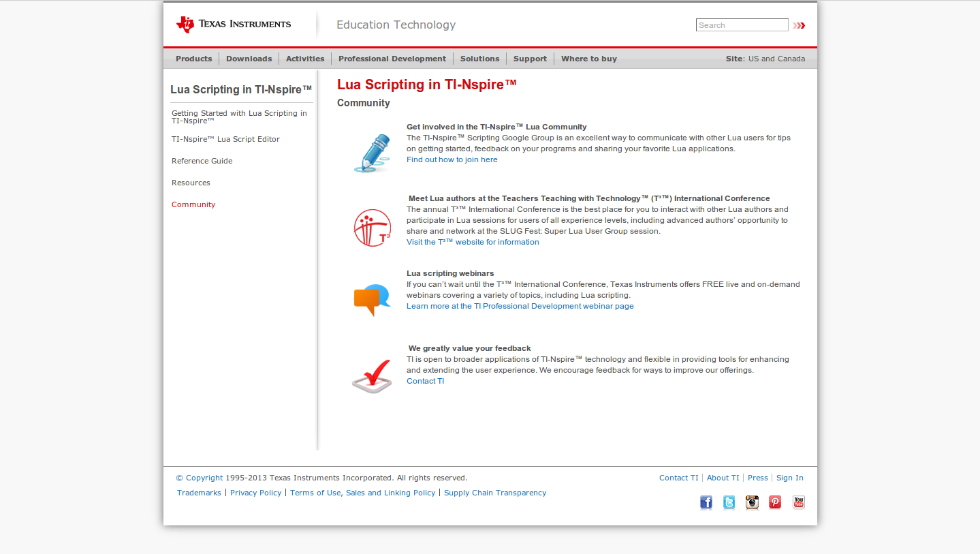Click the sidebar 'Lua Scripting in TI-Nspire' title
The image size is (980, 554).
(x=241, y=89)
